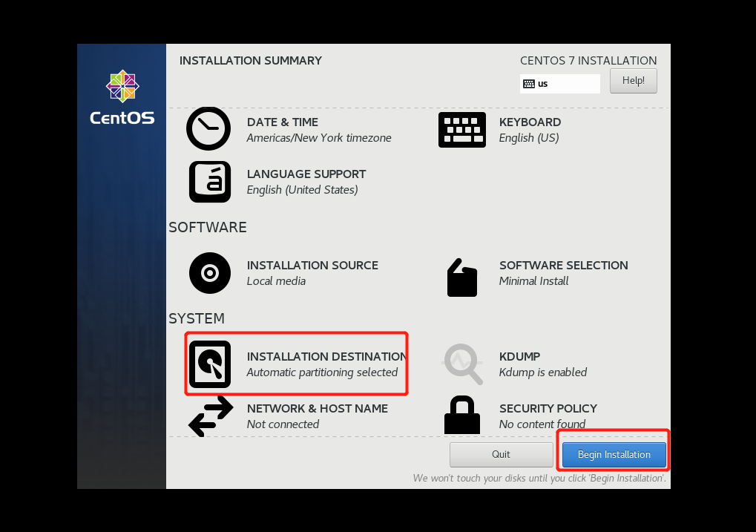Click 'Automatic partitioning selected' text
The height and width of the screenshot is (532, 756).
point(322,372)
